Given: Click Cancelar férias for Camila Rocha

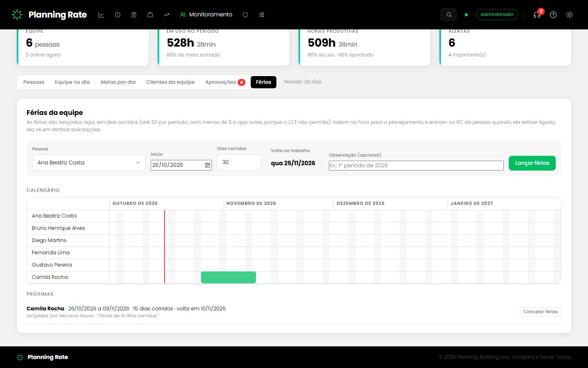Looking at the screenshot, I should pyautogui.click(x=541, y=312).
